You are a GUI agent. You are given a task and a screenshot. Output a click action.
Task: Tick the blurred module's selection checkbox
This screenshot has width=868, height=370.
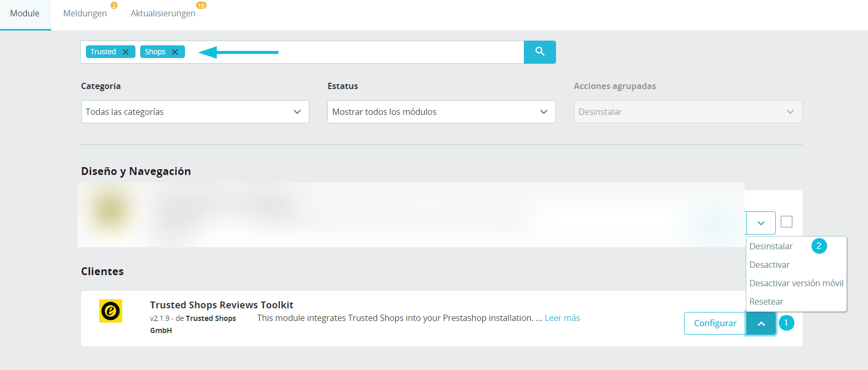click(786, 221)
